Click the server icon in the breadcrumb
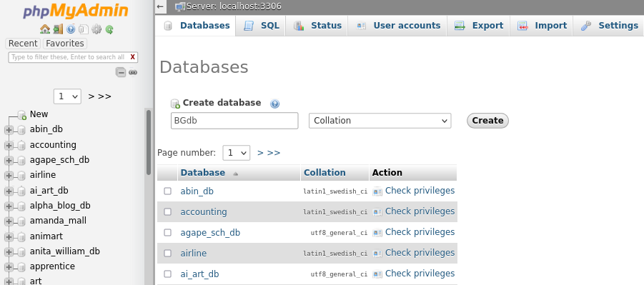The height and width of the screenshot is (285, 644). pos(179,6)
